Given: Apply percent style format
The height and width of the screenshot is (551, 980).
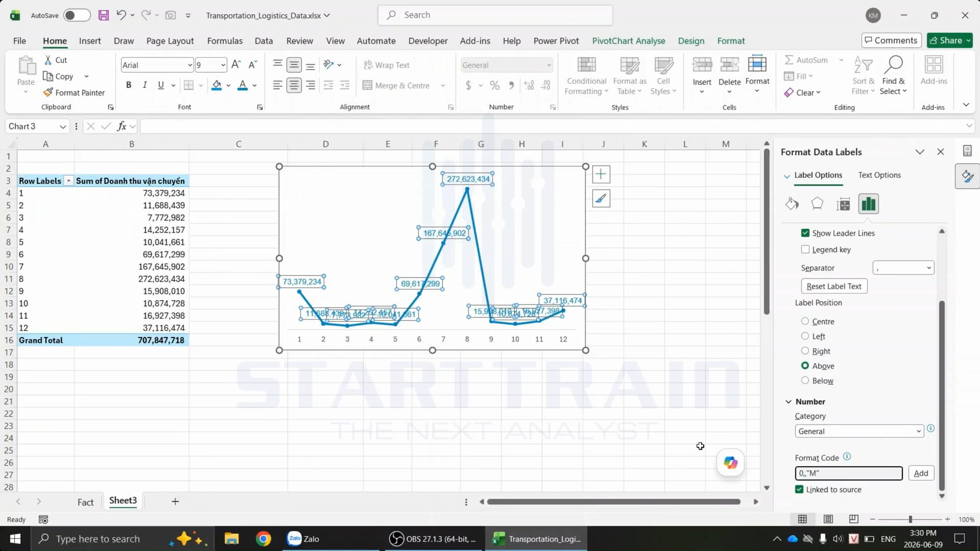Looking at the screenshot, I should click(x=494, y=85).
